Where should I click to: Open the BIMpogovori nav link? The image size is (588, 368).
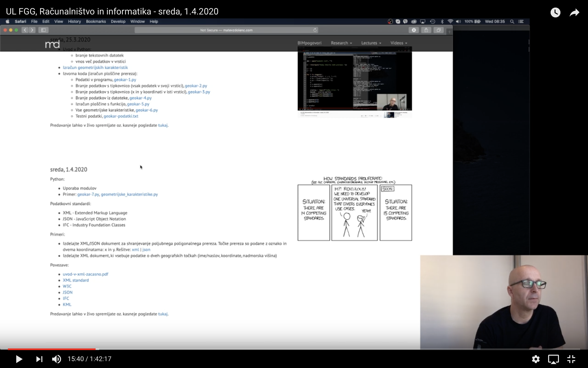309,43
